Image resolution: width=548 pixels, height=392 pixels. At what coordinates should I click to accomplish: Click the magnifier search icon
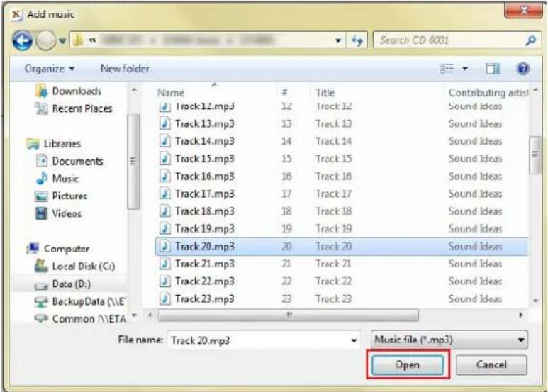click(x=530, y=41)
